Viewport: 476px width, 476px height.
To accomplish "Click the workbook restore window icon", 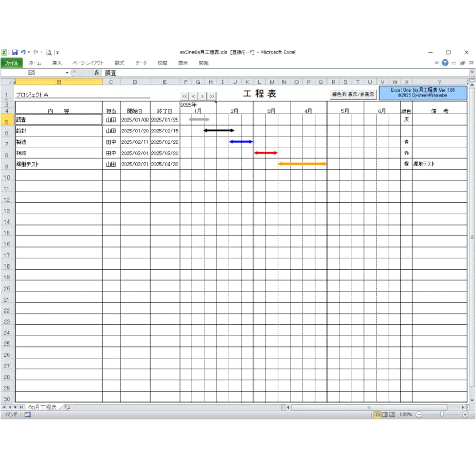I will coord(463,63).
